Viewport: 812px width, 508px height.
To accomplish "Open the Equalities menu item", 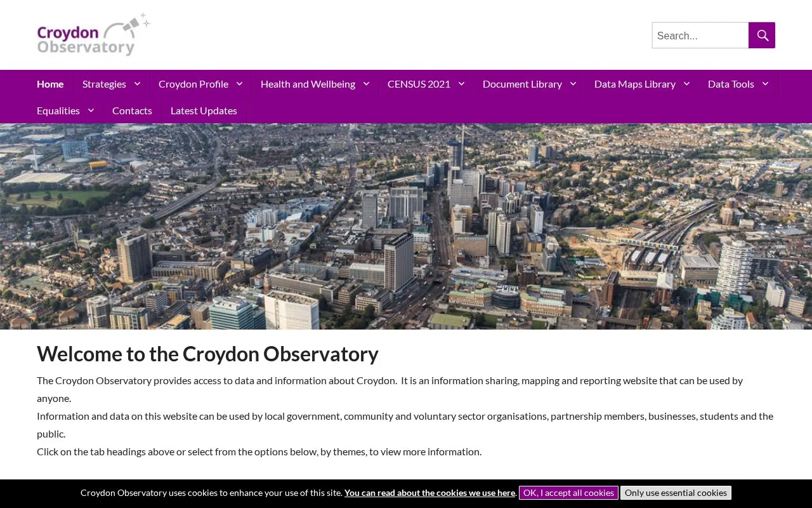I will point(58,110).
